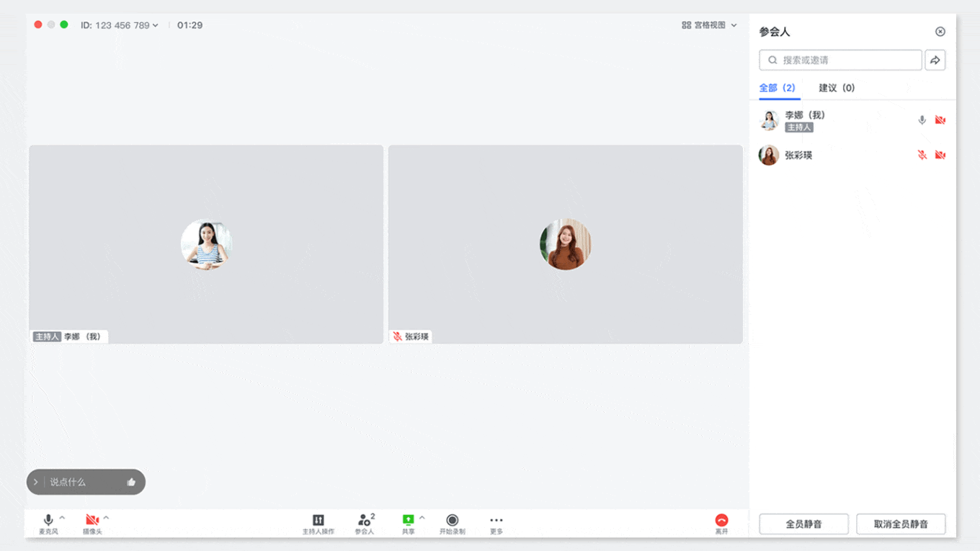The height and width of the screenshot is (551, 980).
Task: Send a thumbs-up reaction in chat bar
Action: tap(131, 483)
